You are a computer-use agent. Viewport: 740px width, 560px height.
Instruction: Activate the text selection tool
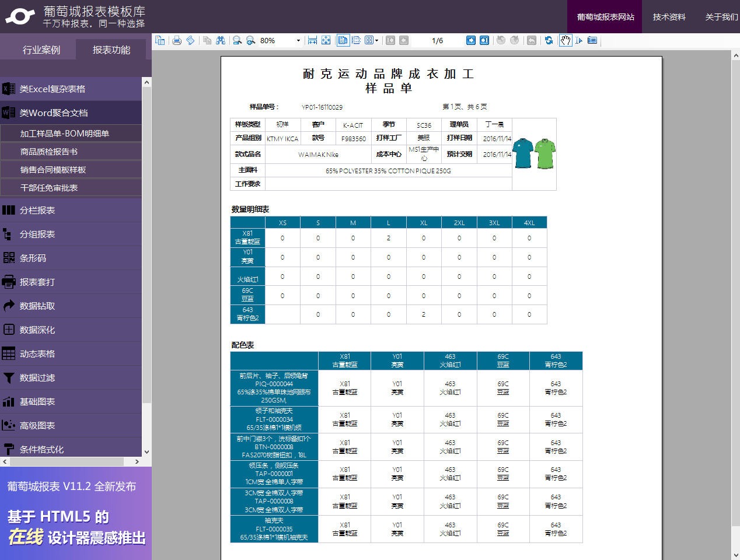point(579,40)
